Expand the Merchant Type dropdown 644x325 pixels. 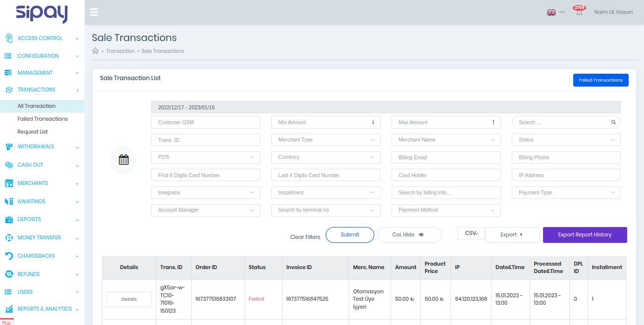(x=326, y=140)
